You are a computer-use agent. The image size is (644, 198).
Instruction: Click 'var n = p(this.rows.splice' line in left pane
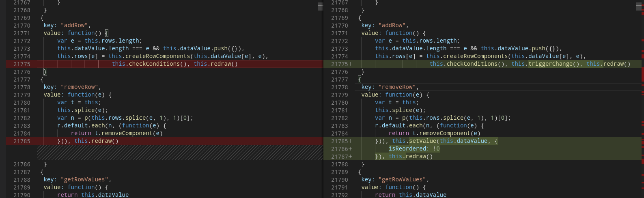[125, 118]
